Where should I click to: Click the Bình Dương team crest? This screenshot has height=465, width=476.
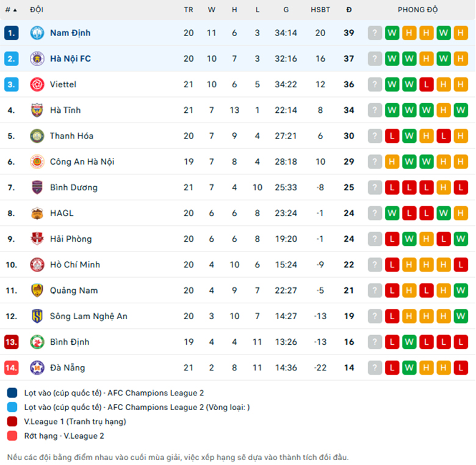click(37, 187)
